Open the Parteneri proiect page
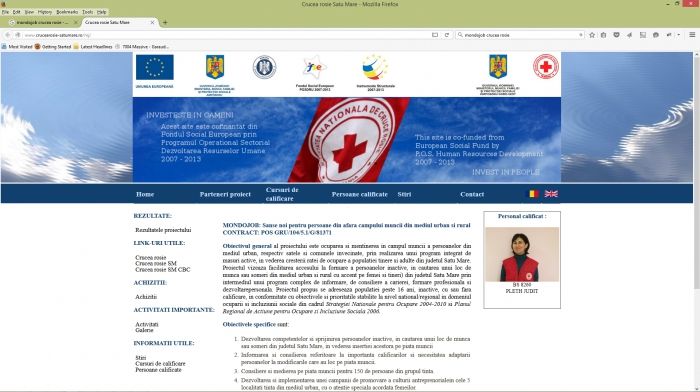 225,194
